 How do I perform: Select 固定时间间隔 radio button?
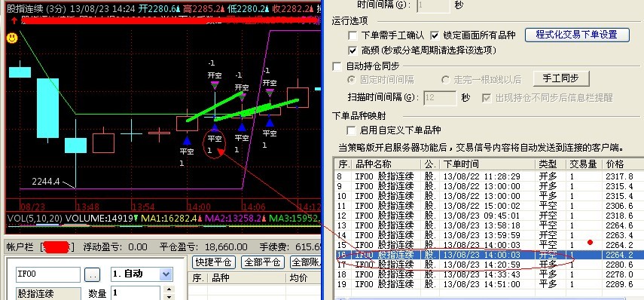tap(352, 80)
